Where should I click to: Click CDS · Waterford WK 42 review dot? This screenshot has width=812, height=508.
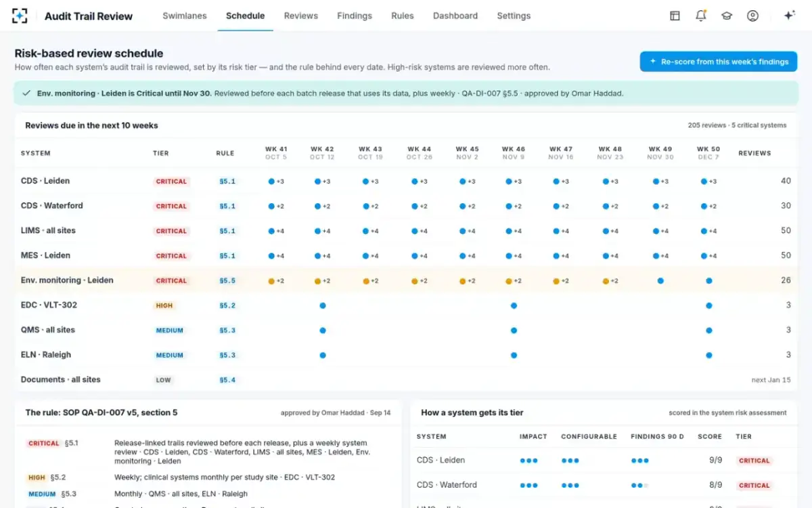tap(317, 206)
